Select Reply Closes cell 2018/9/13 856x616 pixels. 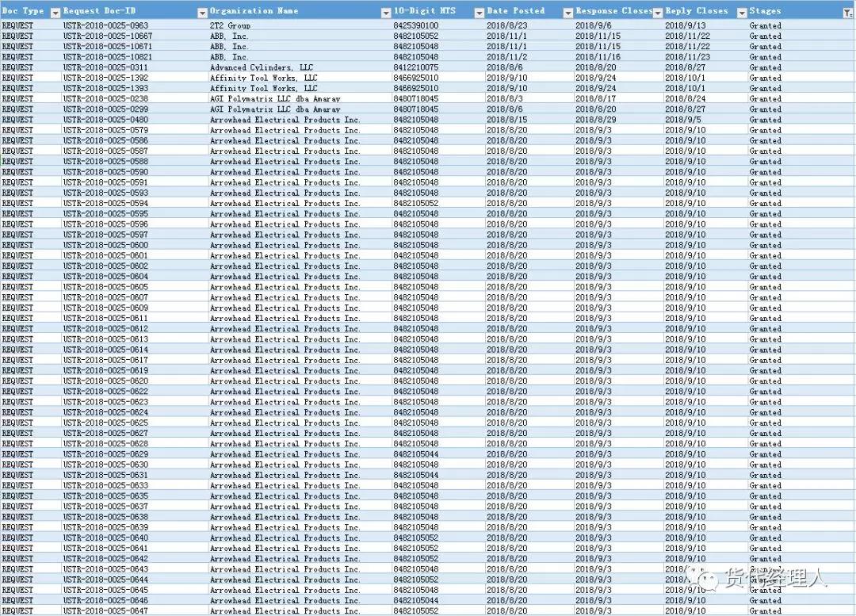click(705, 25)
